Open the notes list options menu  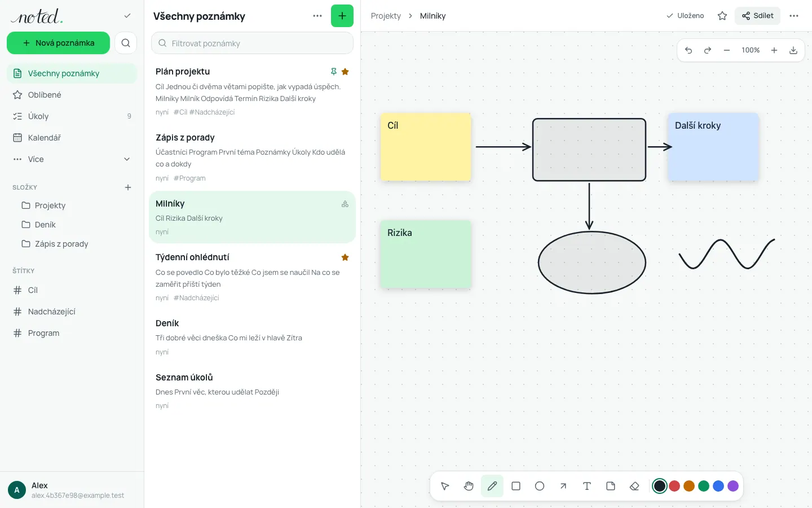coord(317,16)
